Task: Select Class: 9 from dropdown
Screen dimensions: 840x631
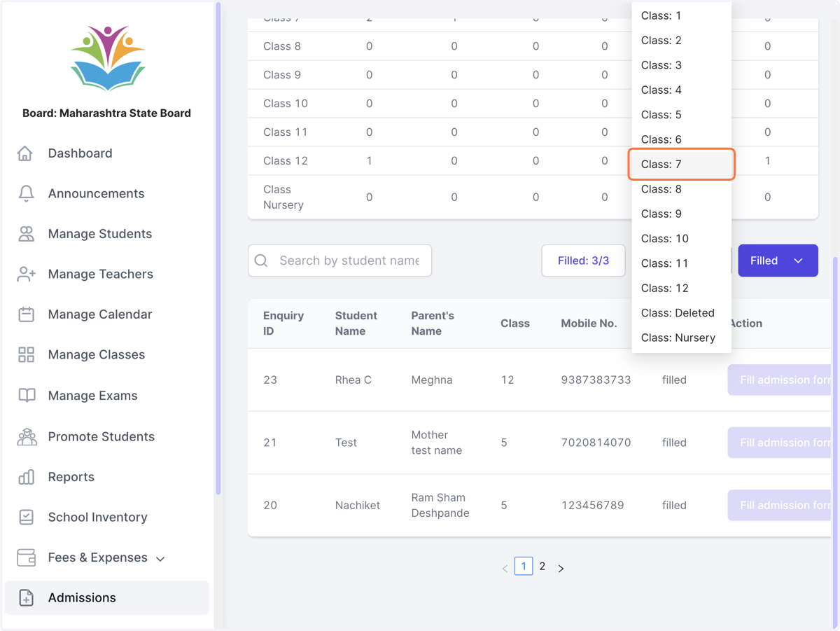Action: pos(681,214)
